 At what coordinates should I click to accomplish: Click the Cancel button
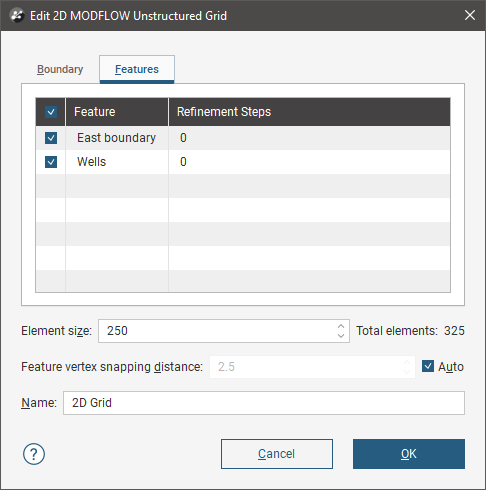click(x=277, y=454)
